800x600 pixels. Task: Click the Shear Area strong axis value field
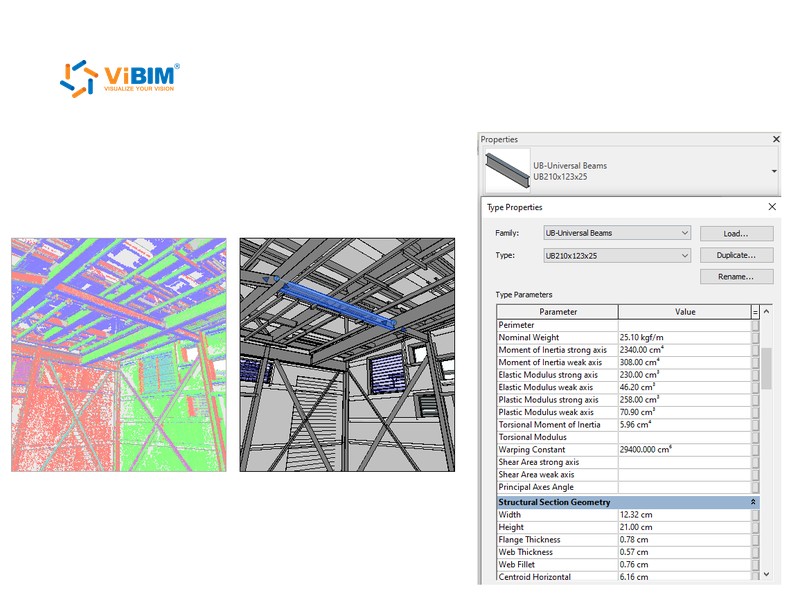pos(685,462)
